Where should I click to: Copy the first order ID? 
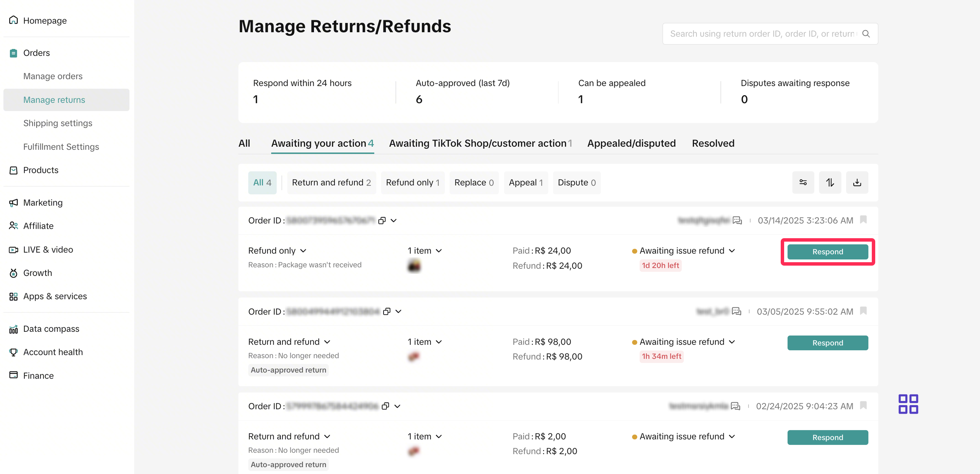(382, 220)
